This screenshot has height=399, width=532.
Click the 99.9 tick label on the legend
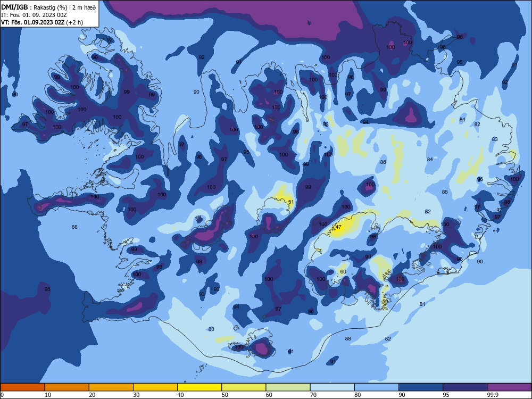(x=493, y=395)
